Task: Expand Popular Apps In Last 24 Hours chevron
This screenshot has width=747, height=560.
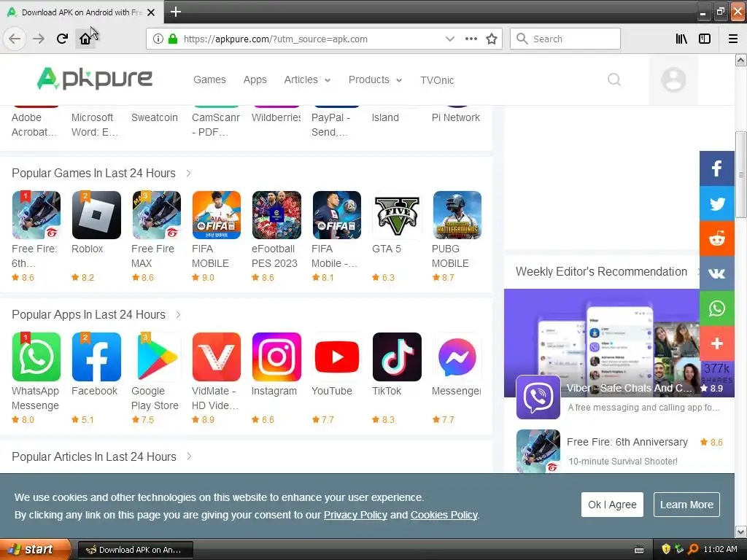Action: 178,315
